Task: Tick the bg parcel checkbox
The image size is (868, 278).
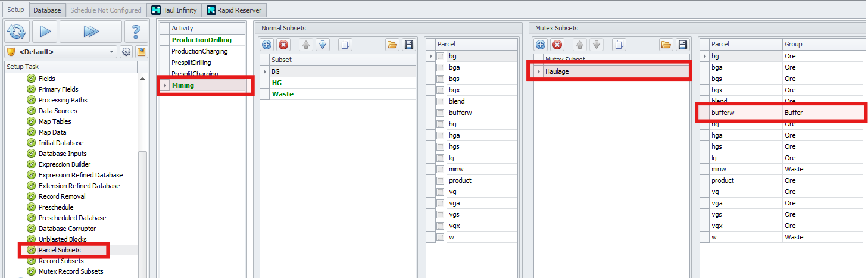Action: [x=441, y=57]
